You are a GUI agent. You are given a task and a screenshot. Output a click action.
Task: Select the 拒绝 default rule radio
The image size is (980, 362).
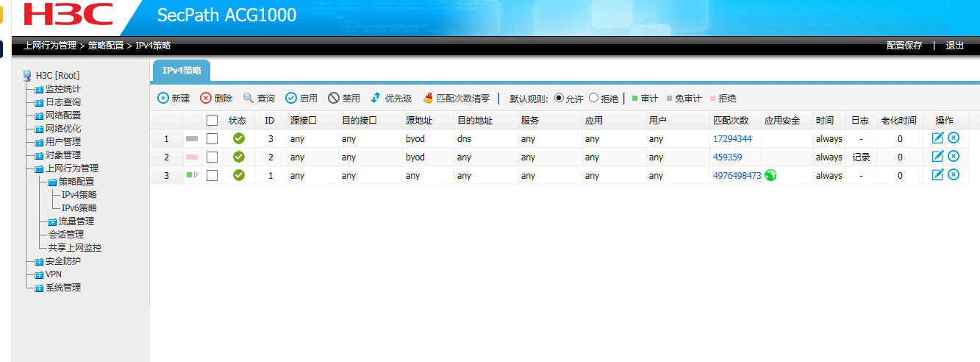(594, 98)
